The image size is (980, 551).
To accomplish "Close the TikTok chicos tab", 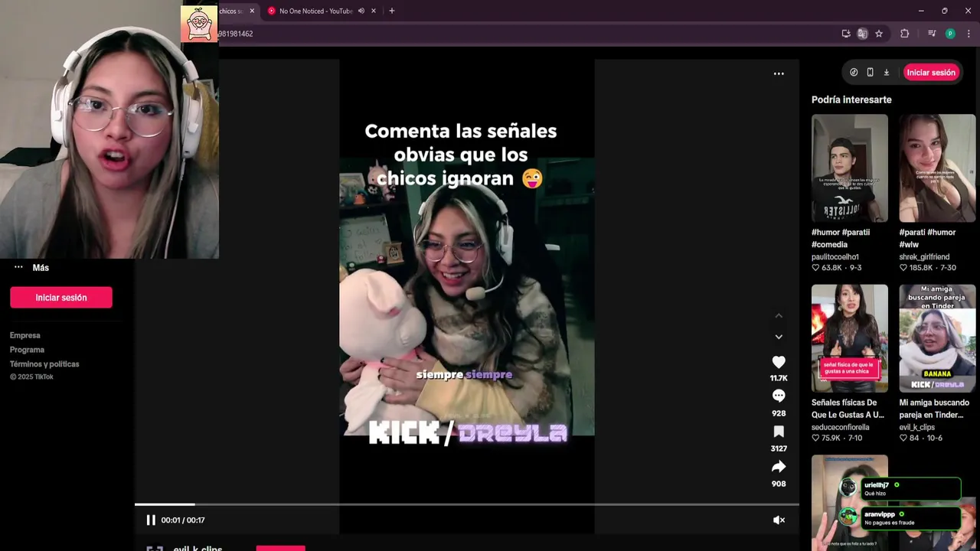I will coord(252,11).
